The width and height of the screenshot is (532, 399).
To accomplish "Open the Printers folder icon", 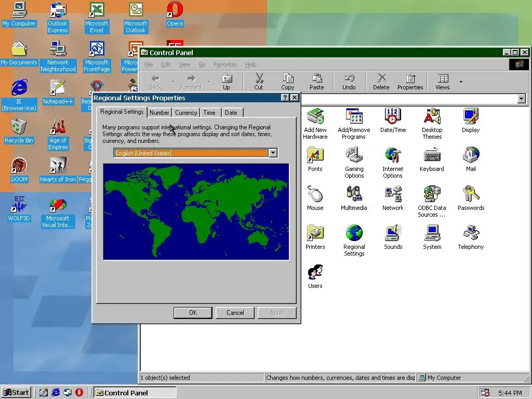I will [x=315, y=237].
